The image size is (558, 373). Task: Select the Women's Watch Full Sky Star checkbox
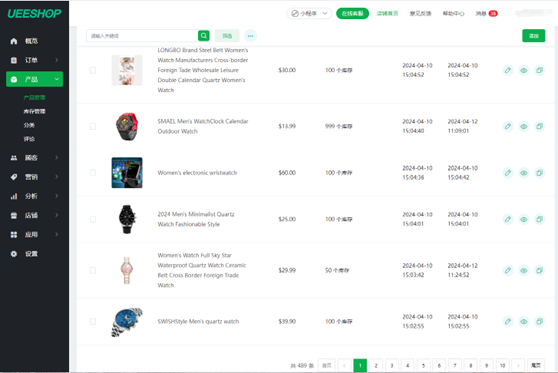(x=93, y=270)
